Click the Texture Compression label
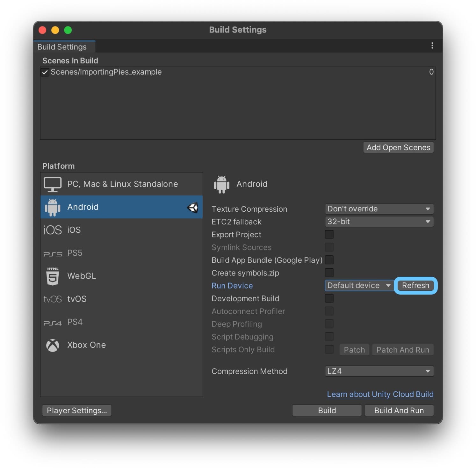This screenshot has height=468, width=476. point(249,209)
